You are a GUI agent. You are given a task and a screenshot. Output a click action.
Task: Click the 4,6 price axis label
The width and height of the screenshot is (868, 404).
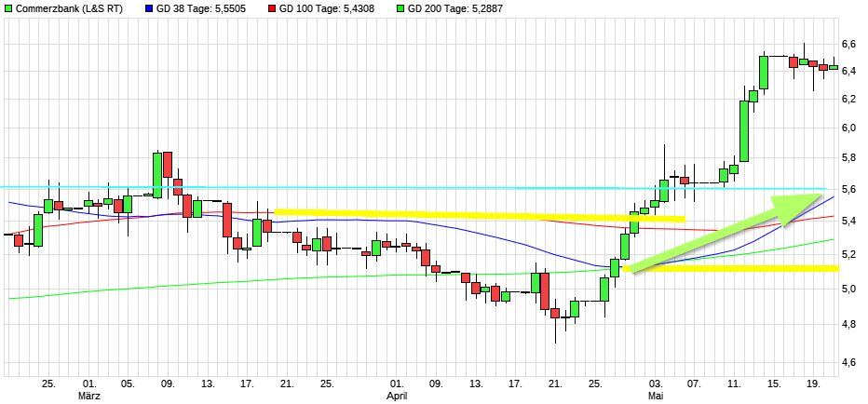pyautogui.click(x=850, y=362)
